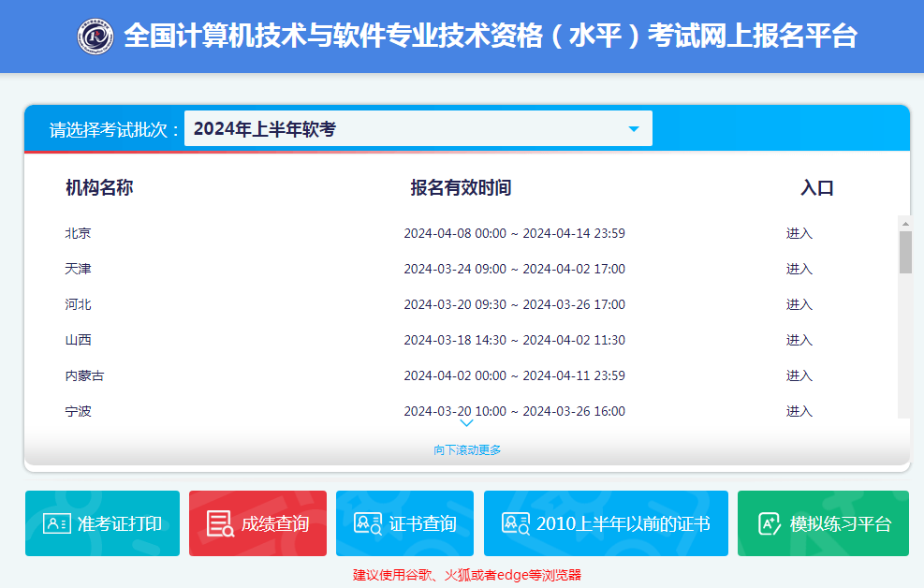This screenshot has height=588, width=924.
Task: Open 证书查询 certificate query
Action: click(x=404, y=523)
